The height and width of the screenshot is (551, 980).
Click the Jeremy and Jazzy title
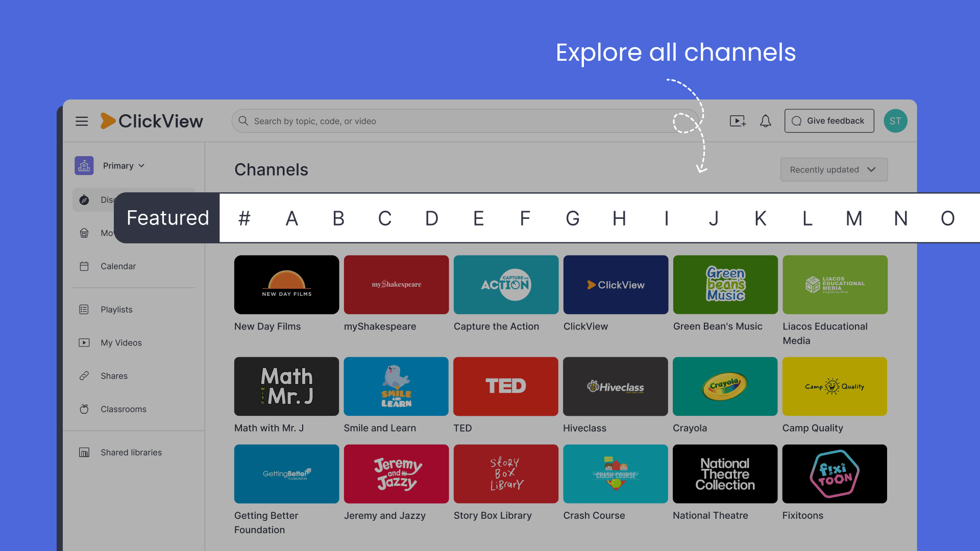tap(385, 516)
